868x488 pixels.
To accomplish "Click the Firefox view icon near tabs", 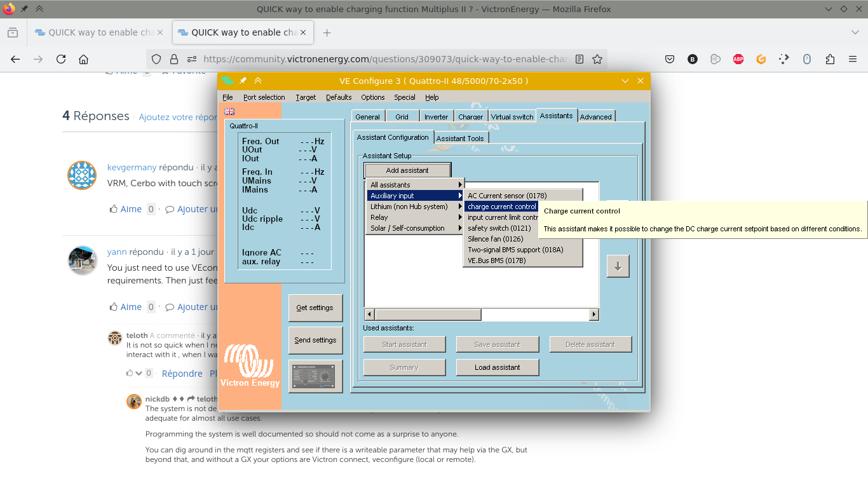I will (x=13, y=32).
